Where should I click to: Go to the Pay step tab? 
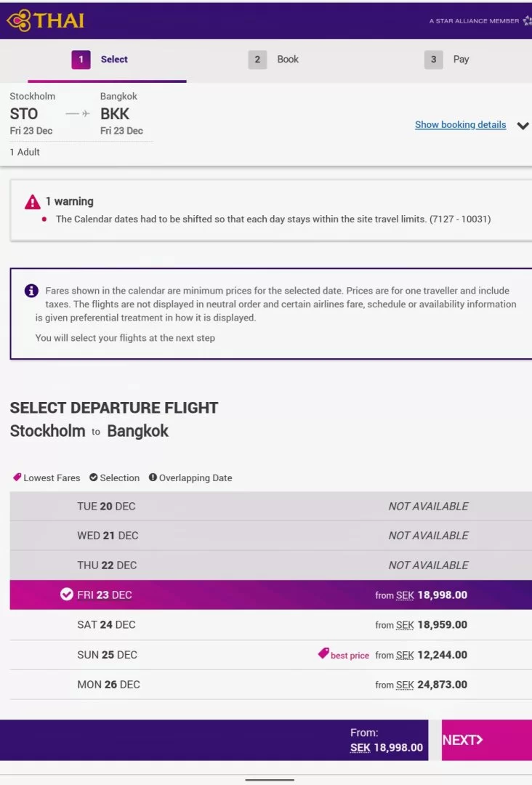[x=448, y=60]
